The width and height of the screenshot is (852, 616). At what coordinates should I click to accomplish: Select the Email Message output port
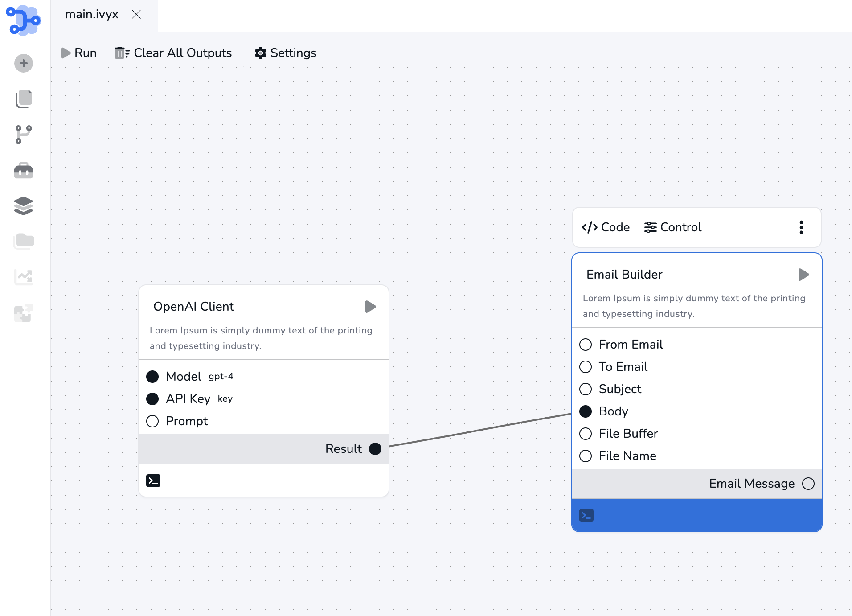808,484
